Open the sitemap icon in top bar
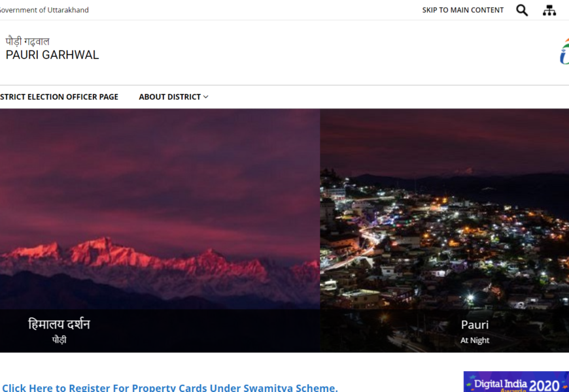This screenshot has height=392, width=569. (549, 10)
